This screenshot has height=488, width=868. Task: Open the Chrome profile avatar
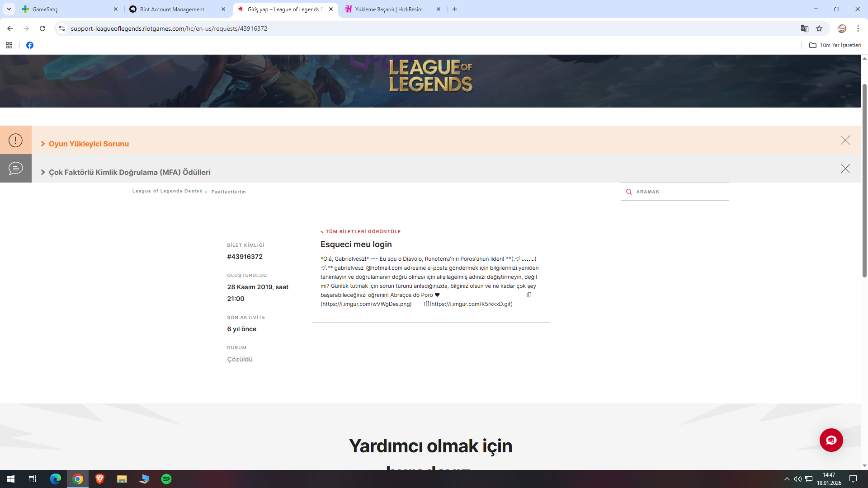point(842,28)
